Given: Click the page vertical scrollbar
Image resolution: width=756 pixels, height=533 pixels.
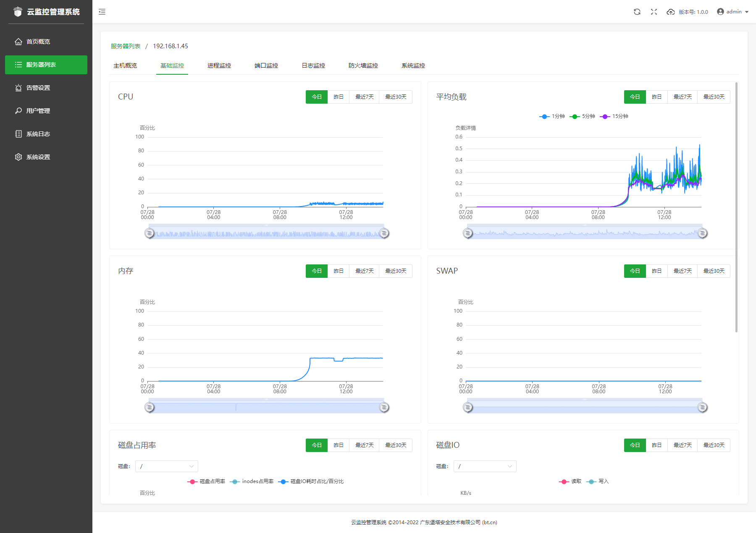Looking at the screenshot, I should pos(737,207).
